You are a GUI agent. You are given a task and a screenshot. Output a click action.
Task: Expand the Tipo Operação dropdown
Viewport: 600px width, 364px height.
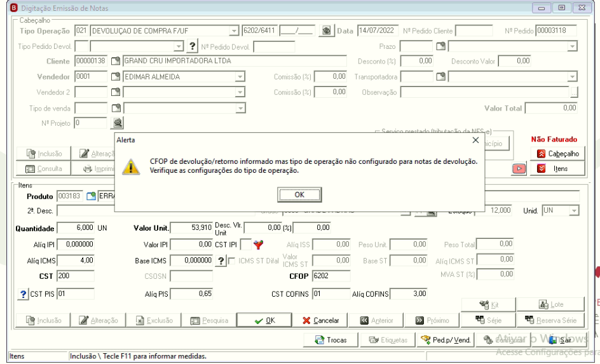click(x=234, y=30)
